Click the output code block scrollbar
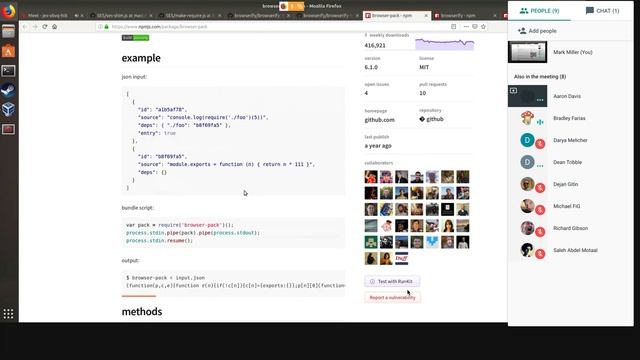Viewport: 640px width, 360px height. 139,296
